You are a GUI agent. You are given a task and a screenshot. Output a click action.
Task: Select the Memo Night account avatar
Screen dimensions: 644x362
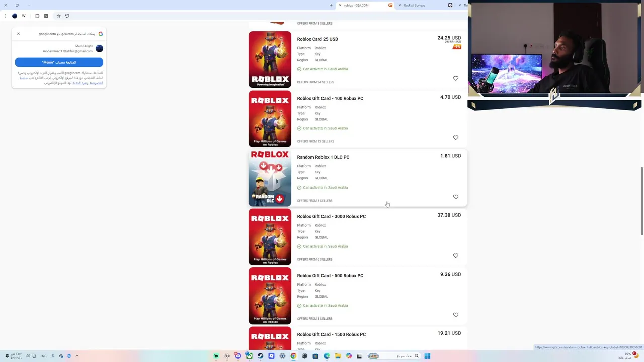(x=99, y=48)
